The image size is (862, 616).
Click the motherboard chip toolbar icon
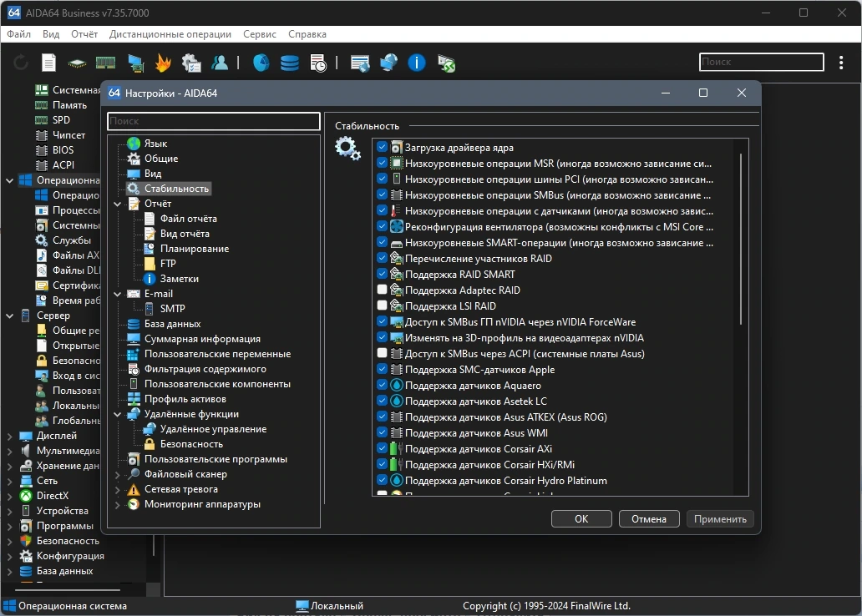pos(77,63)
